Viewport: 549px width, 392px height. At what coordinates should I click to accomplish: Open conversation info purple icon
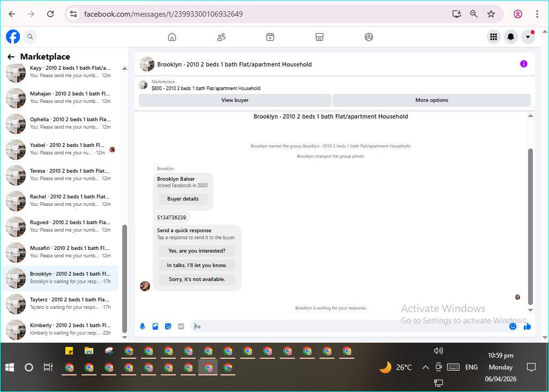(x=524, y=64)
